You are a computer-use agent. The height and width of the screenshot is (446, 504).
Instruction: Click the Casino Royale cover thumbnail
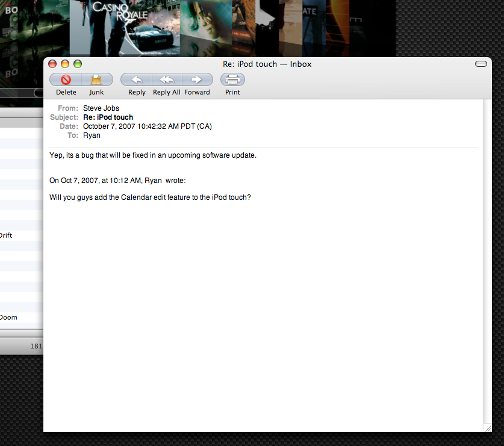[x=125, y=27]
